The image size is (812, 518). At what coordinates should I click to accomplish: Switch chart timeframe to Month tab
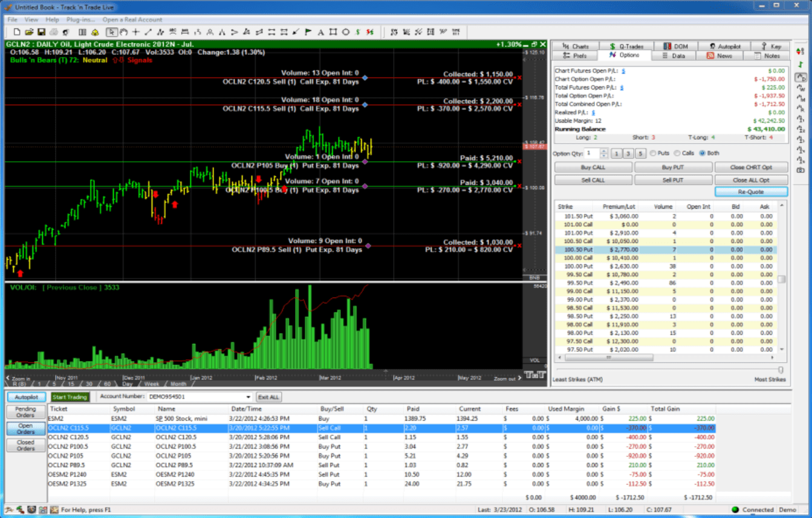coord(178,384)
